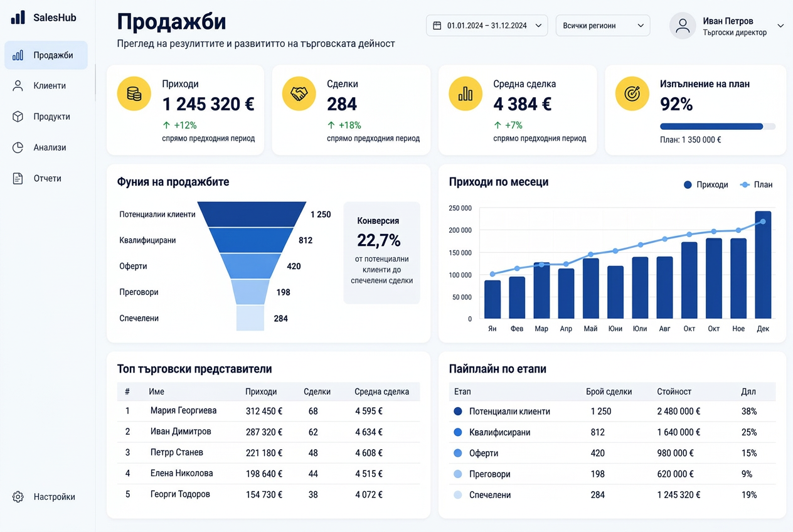The width and height of the screenshot is (793, 532).
Task: Click the user avatar icon
Action: (683, 26)
